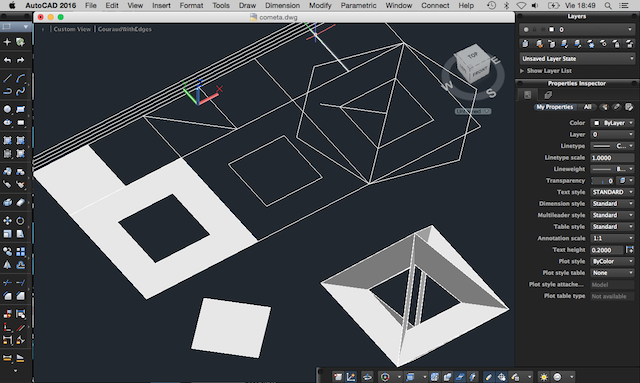Click the Text height 0.2000 field
640x383 pixels.
[607, 250]
